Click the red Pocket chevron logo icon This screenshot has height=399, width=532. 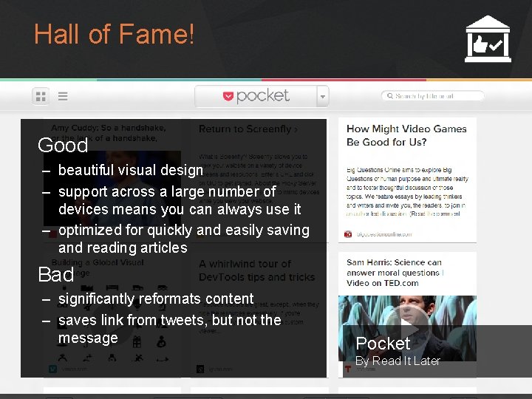228,96
